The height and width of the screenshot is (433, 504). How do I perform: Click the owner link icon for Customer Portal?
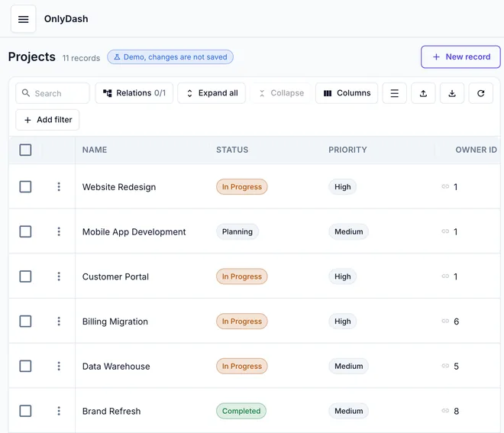coord(445,276)
